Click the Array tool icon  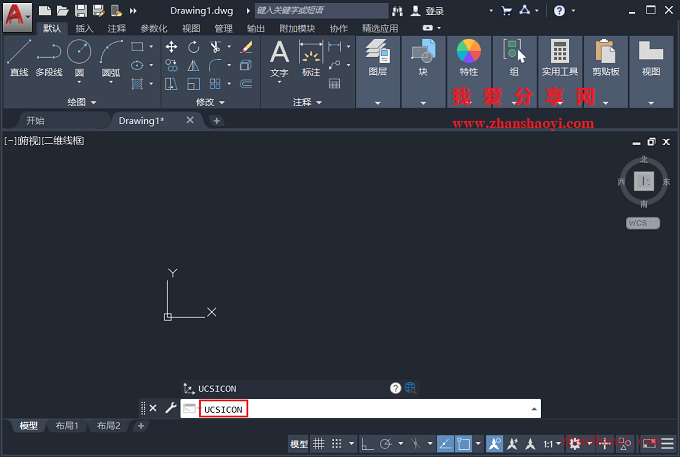[215, 84]
